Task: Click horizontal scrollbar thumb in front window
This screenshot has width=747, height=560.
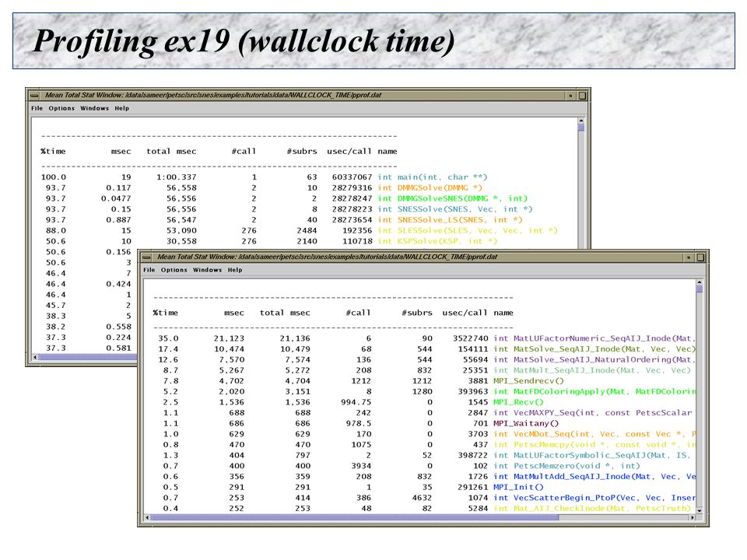Action: point(355,517)
